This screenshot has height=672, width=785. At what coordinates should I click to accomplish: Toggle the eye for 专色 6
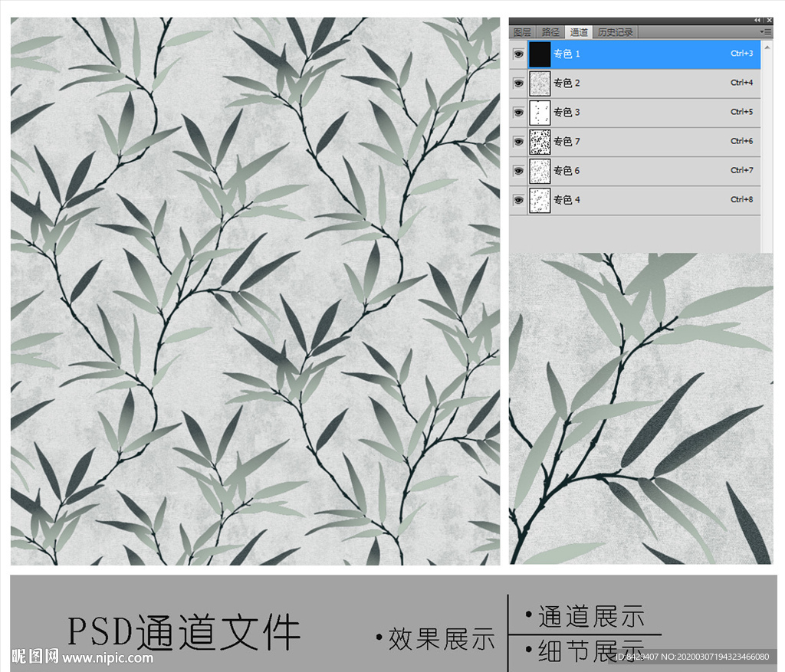click(519, 171)
